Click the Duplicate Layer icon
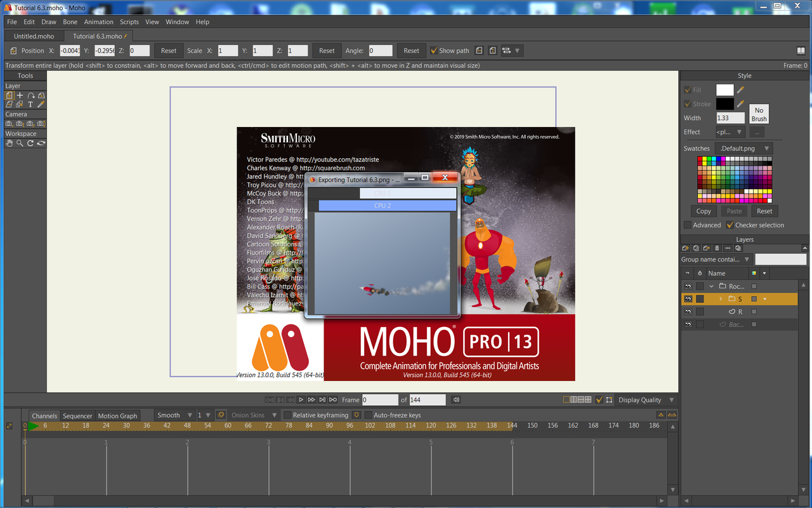The height and width of the screenshot is (508, 812). tap(695, 248)
